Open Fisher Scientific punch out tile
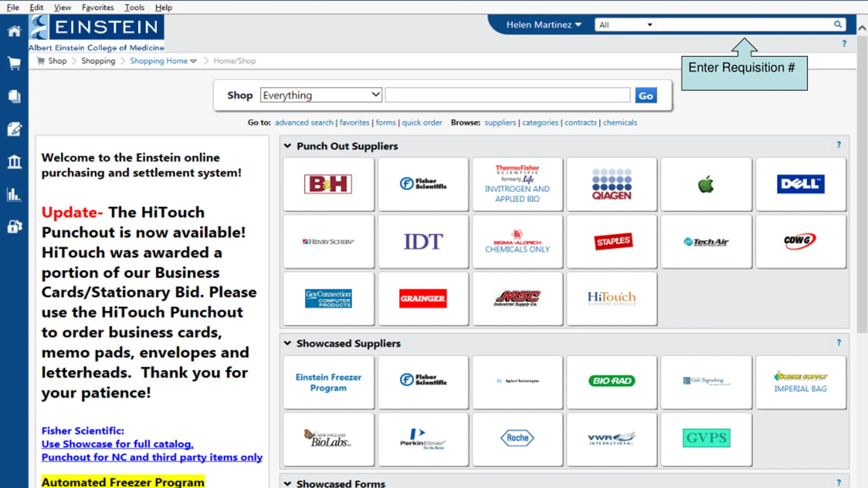This screenshot has height=488, width=868. click(x=423, y=184)
